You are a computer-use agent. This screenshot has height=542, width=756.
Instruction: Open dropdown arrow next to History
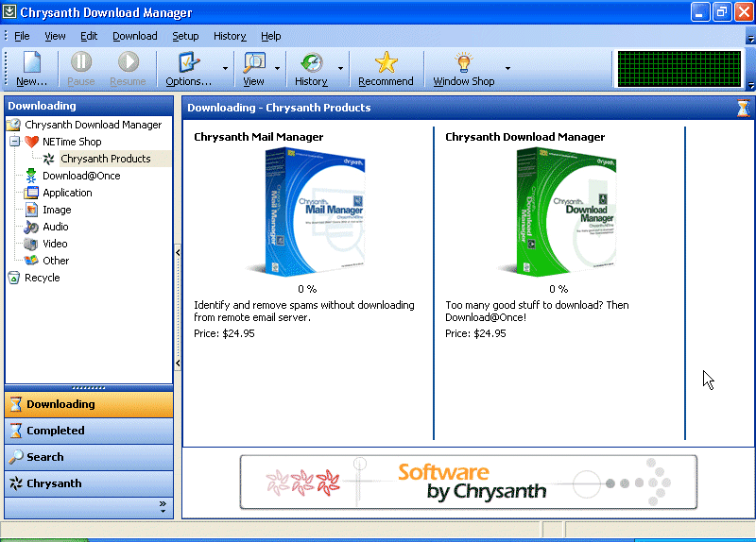click(x=340, y=68)
